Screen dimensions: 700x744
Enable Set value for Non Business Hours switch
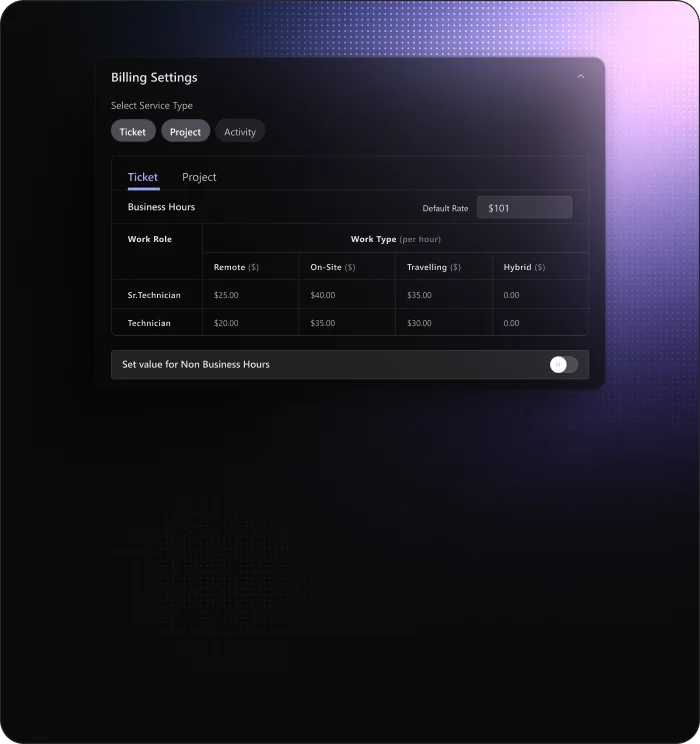563,365
